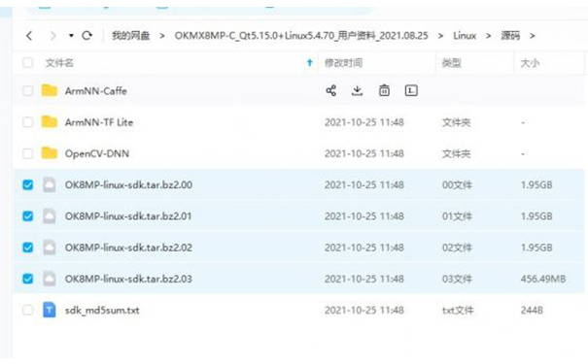
Task: Check the ArmNN-Caffe folder checkbox
Action: 28,90
